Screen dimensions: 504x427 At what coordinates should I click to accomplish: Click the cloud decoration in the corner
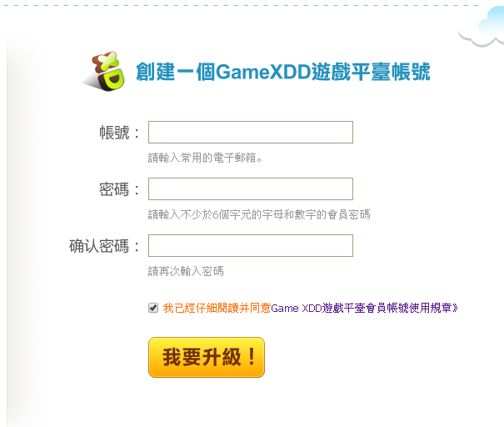coord(482,27)
